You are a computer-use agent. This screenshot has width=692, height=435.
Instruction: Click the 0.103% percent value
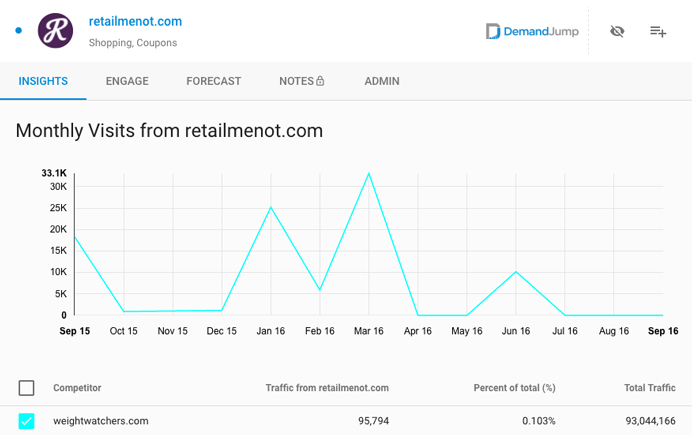tap(539, 421)
